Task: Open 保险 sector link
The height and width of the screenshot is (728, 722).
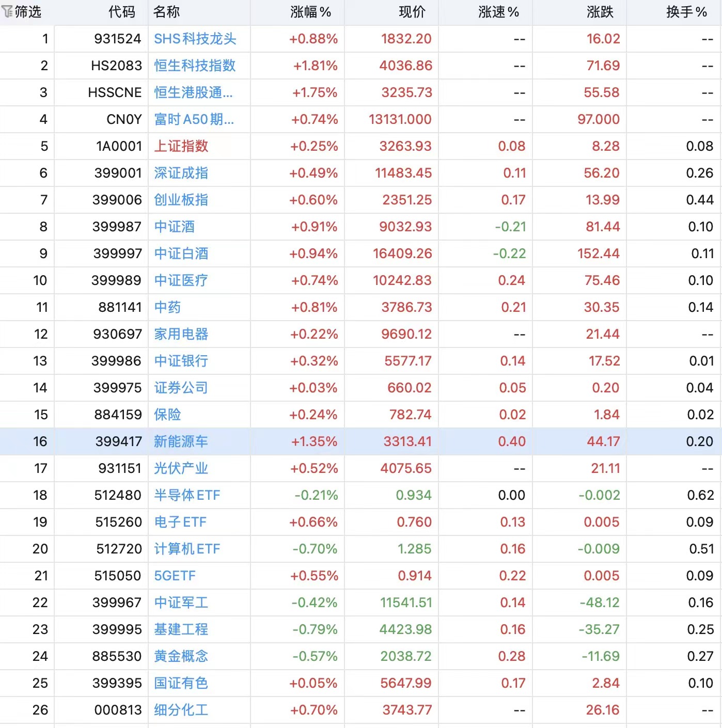Action: pos(167,415)
